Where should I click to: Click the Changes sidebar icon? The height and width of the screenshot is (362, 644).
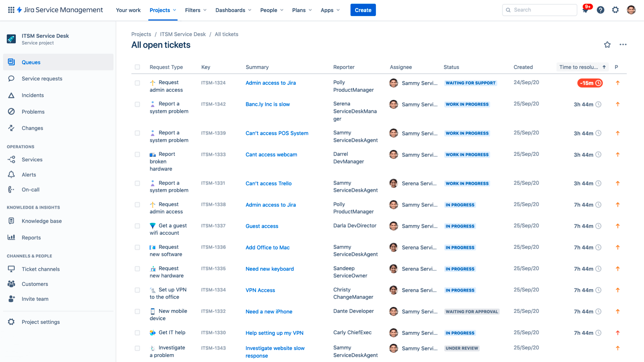[x=12, y=128]
